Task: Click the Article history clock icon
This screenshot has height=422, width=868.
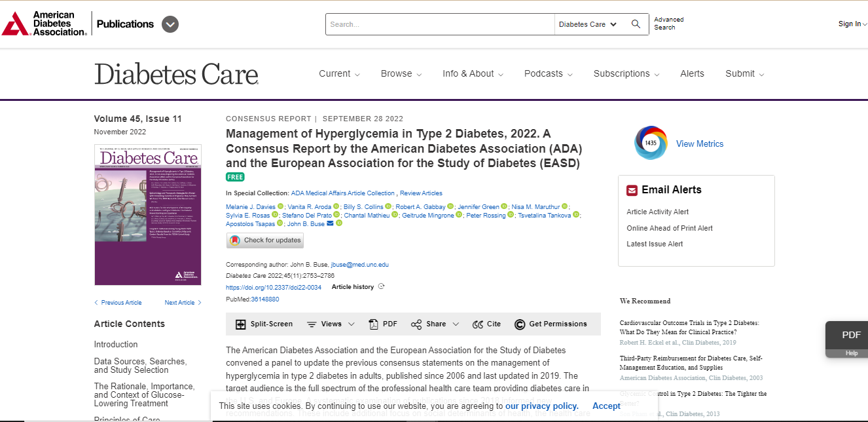Action: pos(380,286)
